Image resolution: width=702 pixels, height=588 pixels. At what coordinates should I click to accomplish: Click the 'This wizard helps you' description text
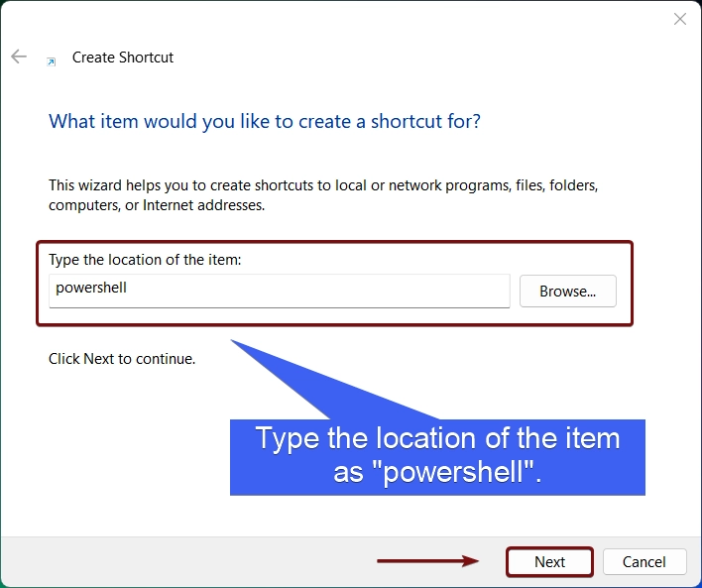click(x=323, y=194)
